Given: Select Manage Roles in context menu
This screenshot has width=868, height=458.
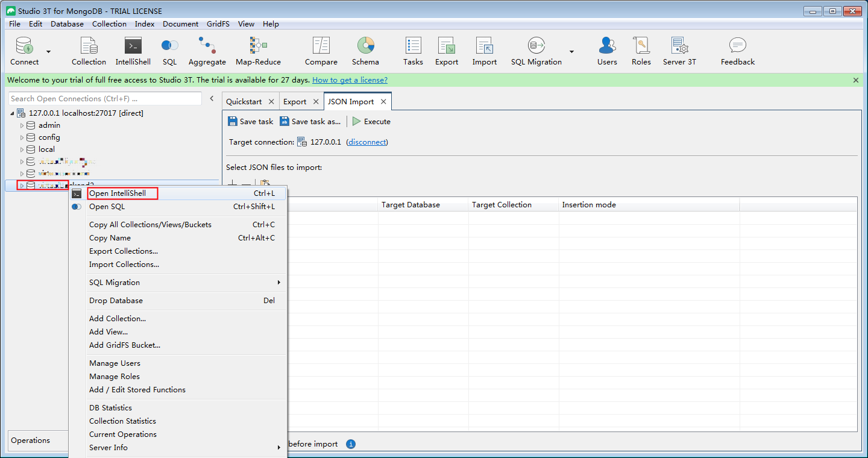Looking at the screenshot, I should pos(178,377).
